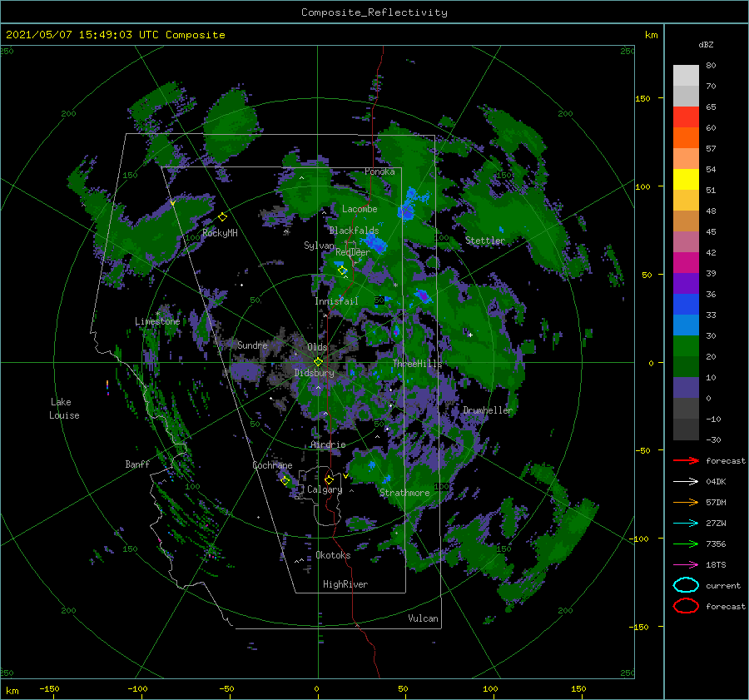Click the Strathmore label
The image size is (749, 700).
click(404, 493)
